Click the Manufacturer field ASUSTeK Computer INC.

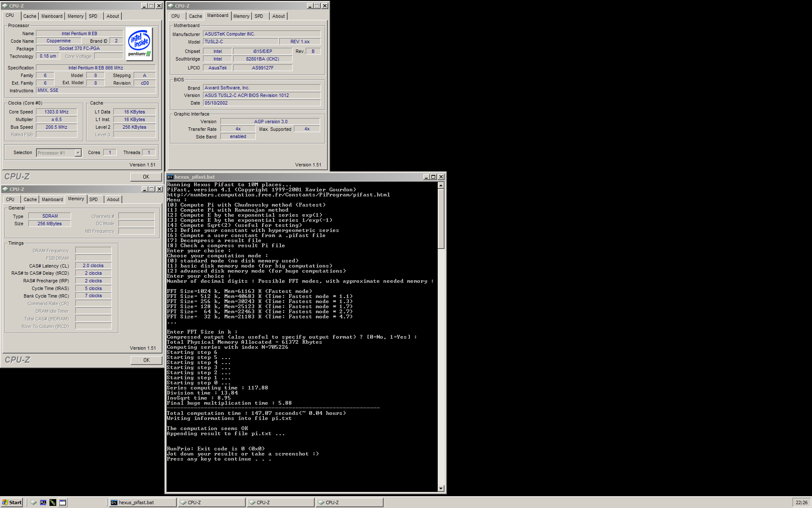point(262,34)
